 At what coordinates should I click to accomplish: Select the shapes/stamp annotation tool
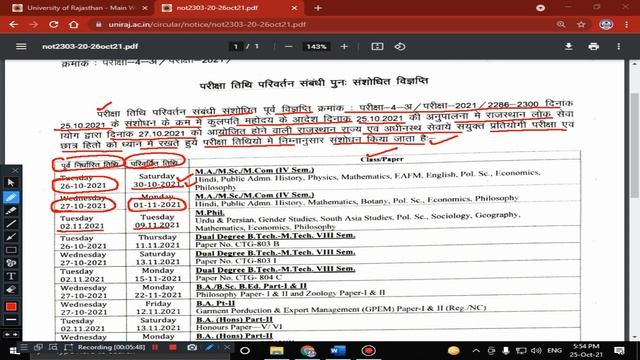(11, 263)
